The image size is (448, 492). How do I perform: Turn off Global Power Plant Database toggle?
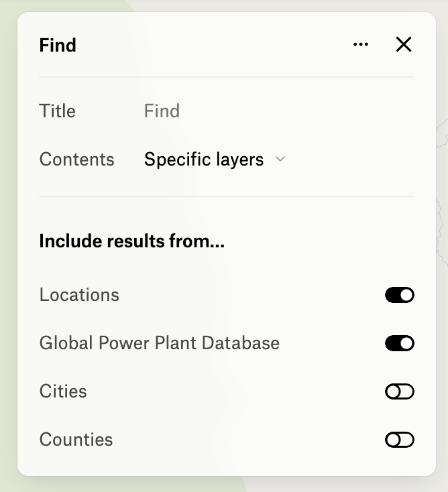click(x=399, y=343)
